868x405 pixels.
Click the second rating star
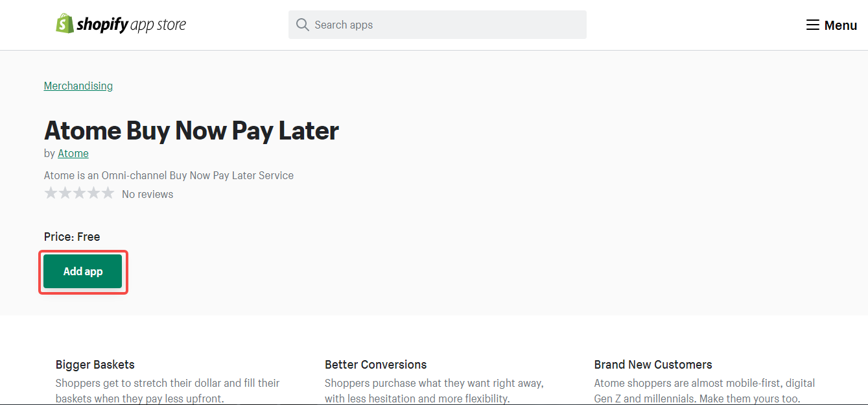click(x=65, y=193)
